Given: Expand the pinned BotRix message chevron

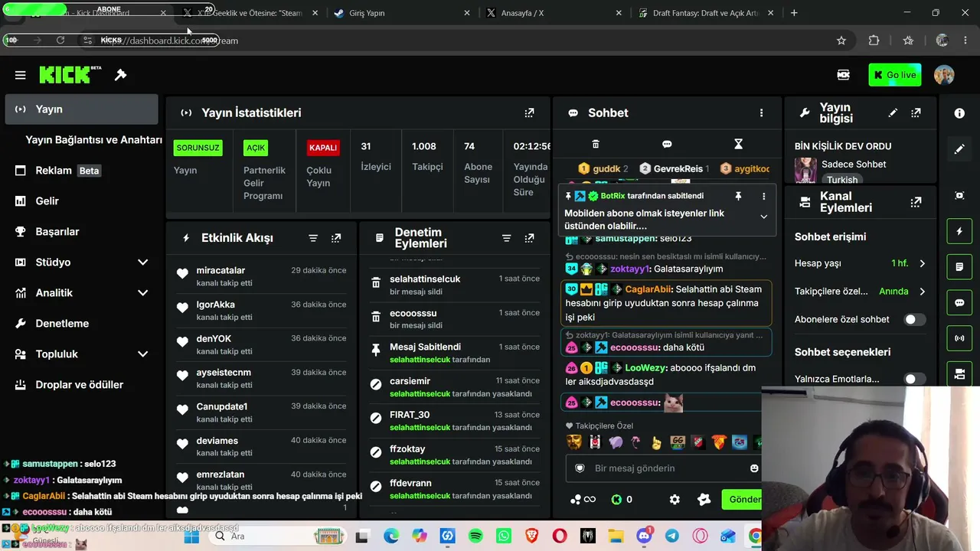Looking at the screenshot, I should [763, 217].
